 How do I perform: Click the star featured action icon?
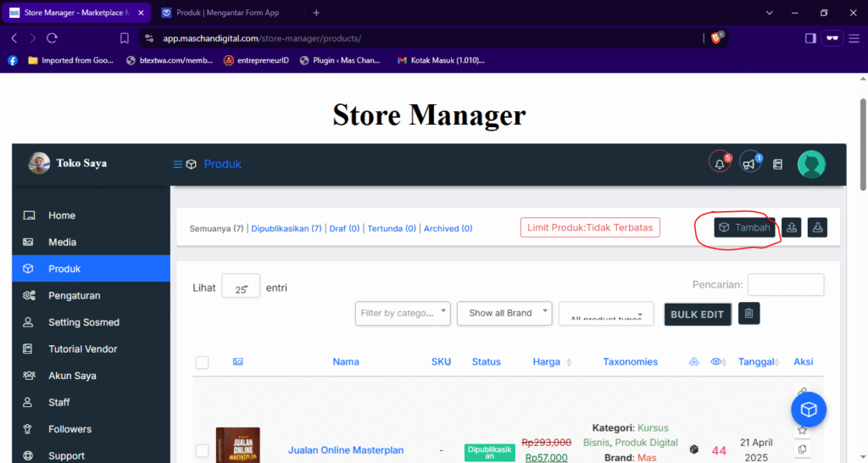[802, 430]
